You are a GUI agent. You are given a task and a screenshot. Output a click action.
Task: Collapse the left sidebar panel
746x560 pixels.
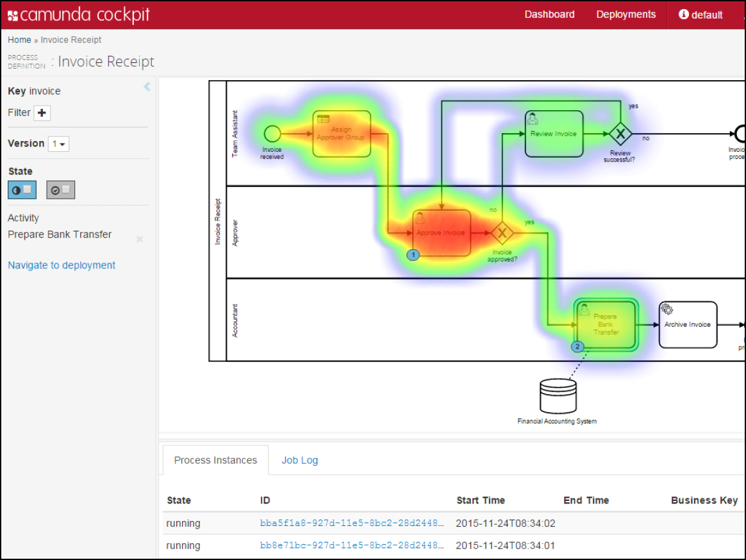[147, 86]
